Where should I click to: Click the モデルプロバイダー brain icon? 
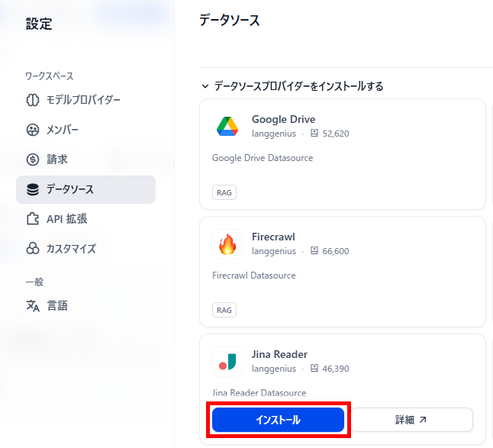[x=33, y=100]
